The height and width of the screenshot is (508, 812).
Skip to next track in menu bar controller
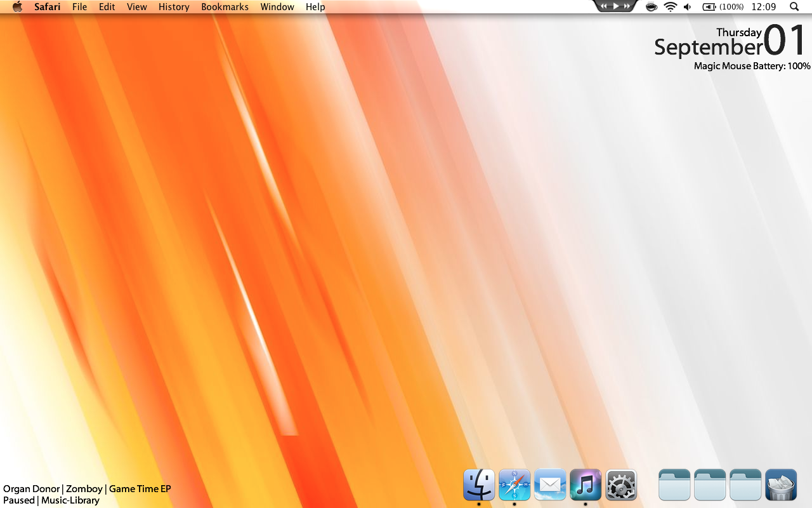(627, 6)
